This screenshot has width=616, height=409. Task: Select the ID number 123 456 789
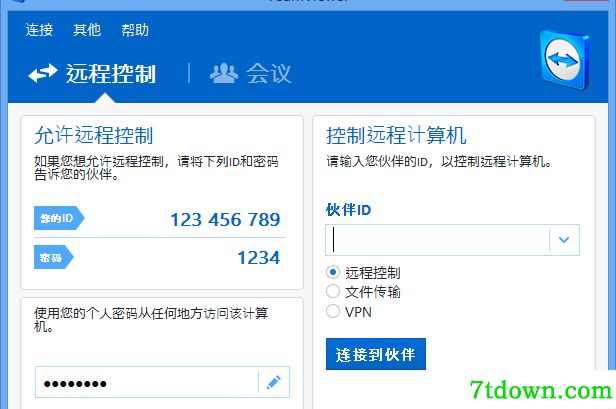(225, 219)
